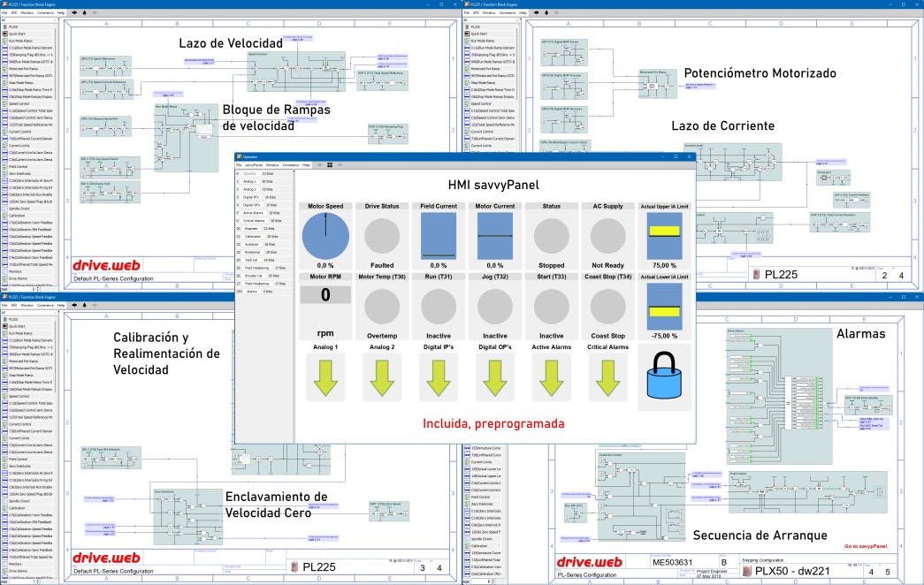Image resolution: width=924 pixels, height=585 pixels.
Task: Open the savvyPanel menu in Operator window
Action: 254,165
